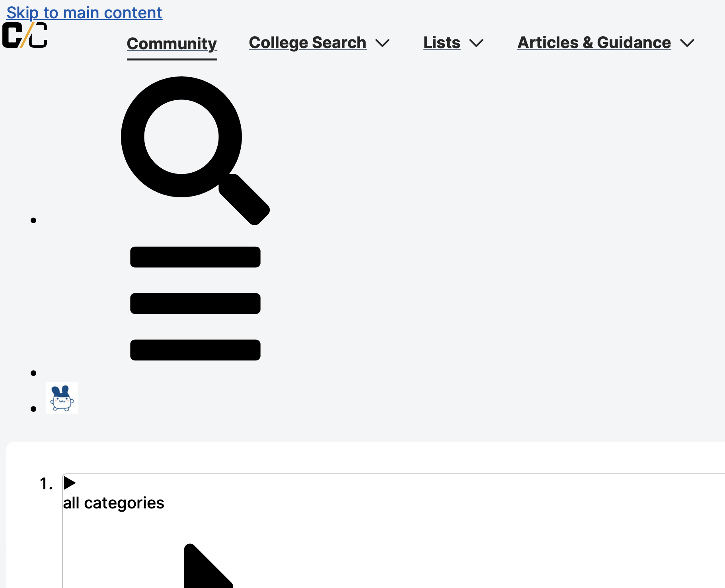This screenshot has height=588, width=725.
Task: Click the College Confidential CC logo
Action: pos(25,35)
